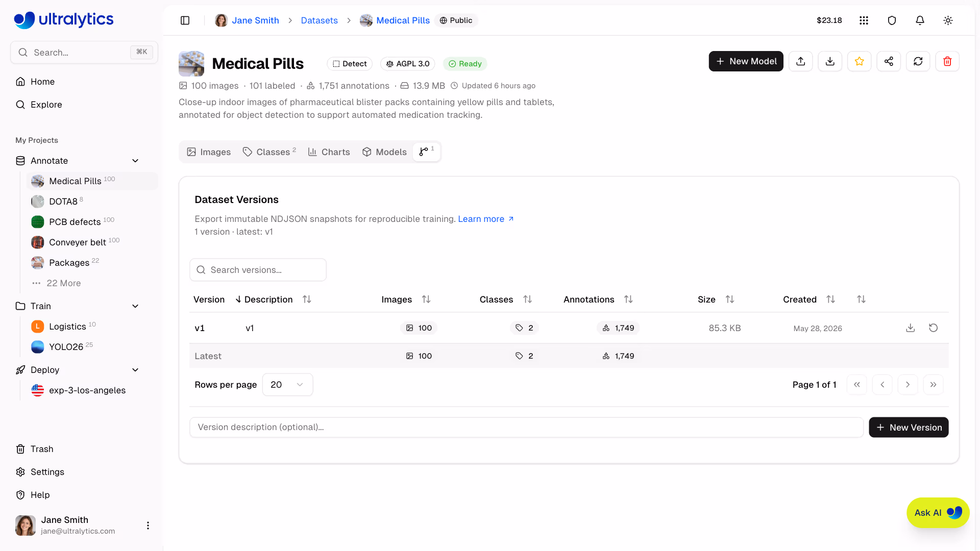Focus the sidebar Search field
The width and height of the screenshot is (980, 551).
coord(84,52)
